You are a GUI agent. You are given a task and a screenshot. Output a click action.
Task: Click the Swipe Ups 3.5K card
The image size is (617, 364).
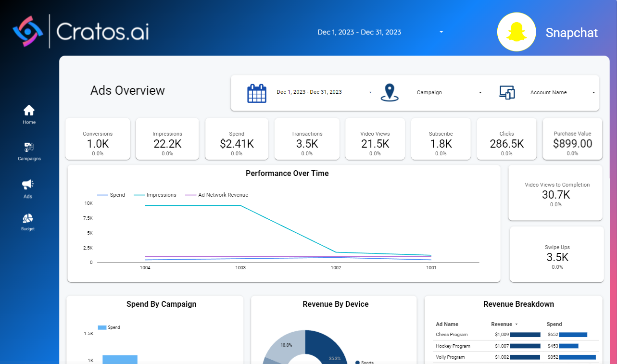pyautogui.click(x=557, y=254)
